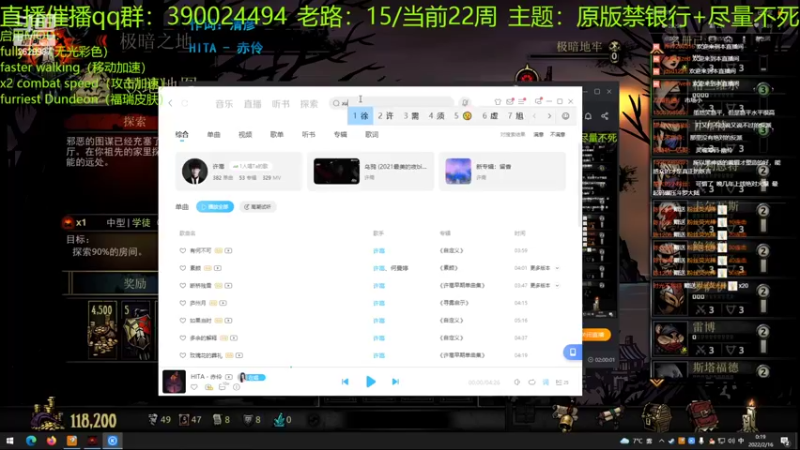Image resolution: width=800 pixels, height=450 pixels.
Task: Open the MV icon for 断桥残雪
Action: (229, 286)
